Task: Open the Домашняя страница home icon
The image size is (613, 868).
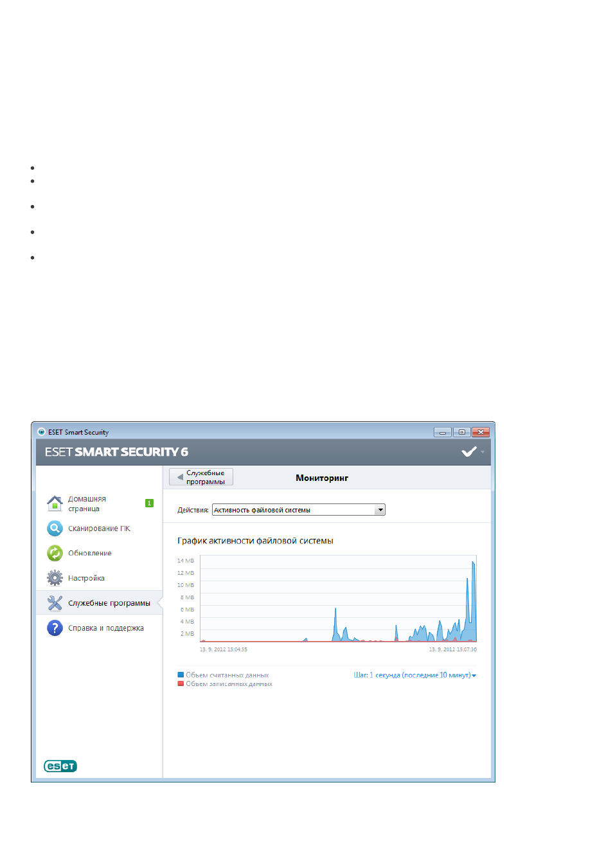Action: [55, 503]
